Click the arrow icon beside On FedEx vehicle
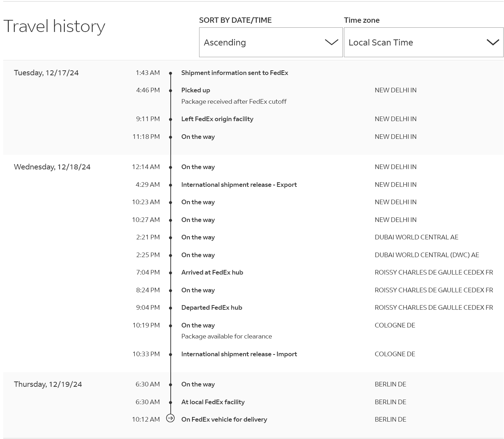504x439 pixels. coord(170,418)
